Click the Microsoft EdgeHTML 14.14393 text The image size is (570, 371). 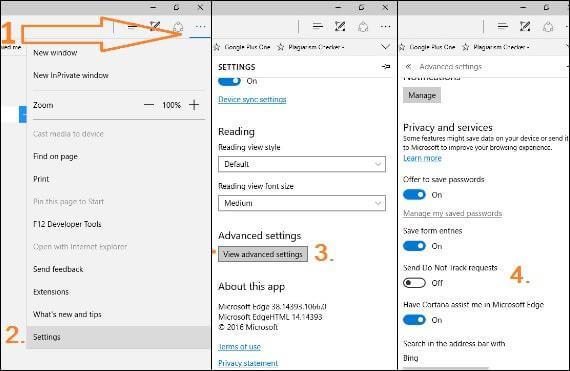pos(270,317)
